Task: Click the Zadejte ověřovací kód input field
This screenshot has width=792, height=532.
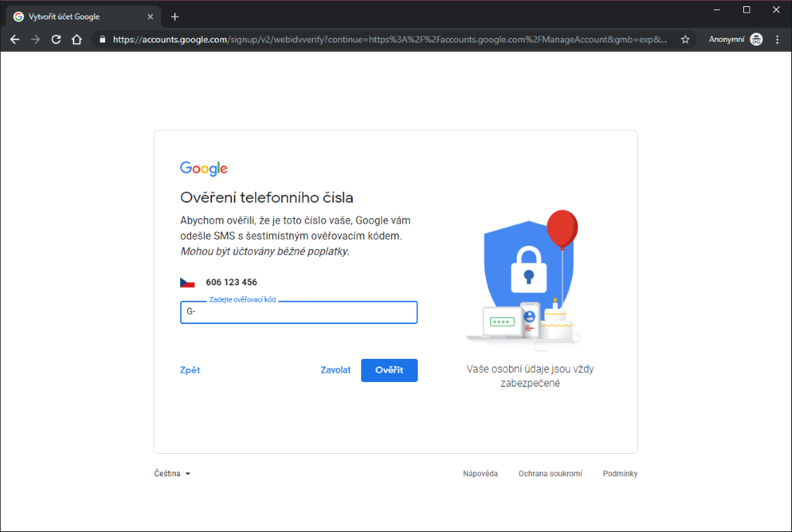Action: tap(299, 312)
